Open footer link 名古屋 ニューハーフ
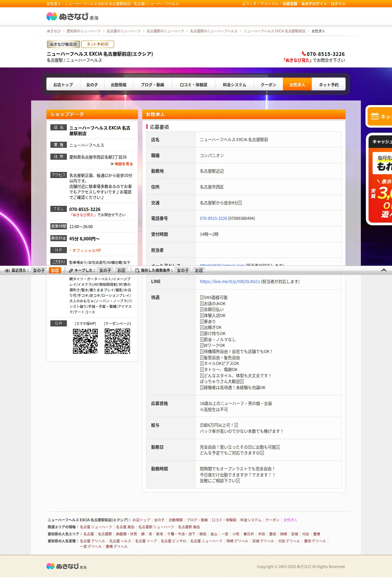Image resolution: width=392 pixels, height=586 pixels. coord(96,527)
